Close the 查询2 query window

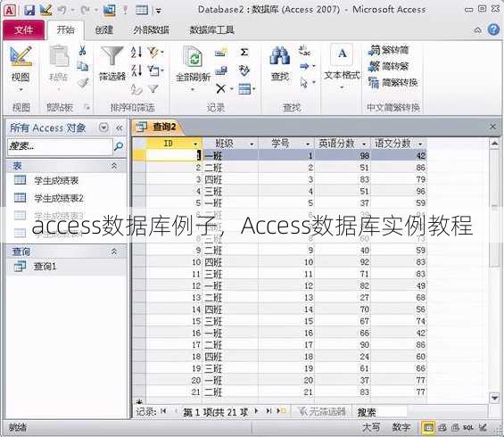[492, 127]
